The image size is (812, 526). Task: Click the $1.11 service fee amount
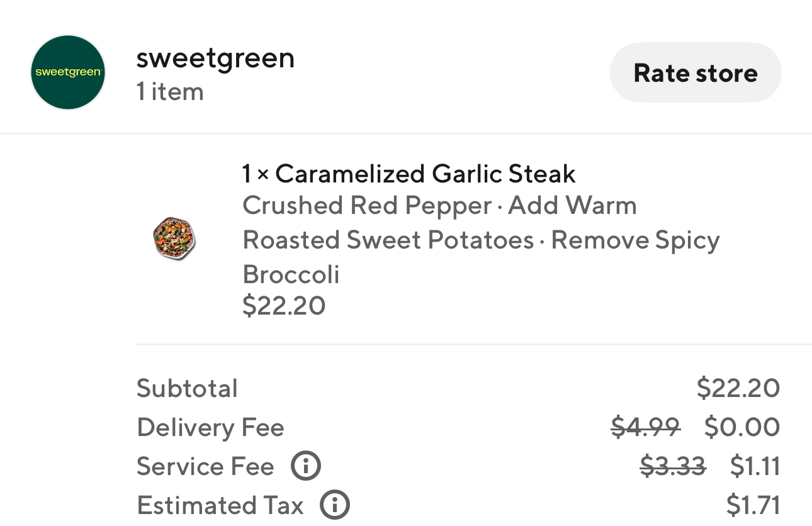[755, 467]
